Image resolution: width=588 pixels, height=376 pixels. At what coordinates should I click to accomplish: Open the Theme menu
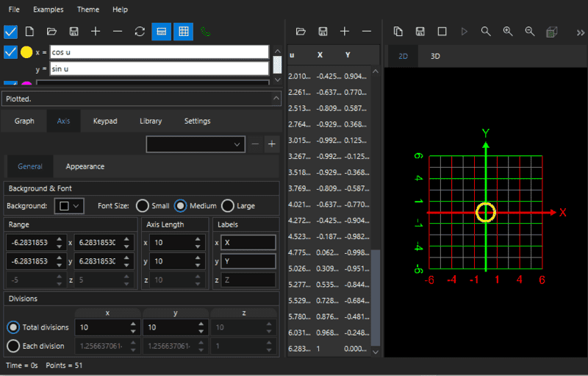87,10
